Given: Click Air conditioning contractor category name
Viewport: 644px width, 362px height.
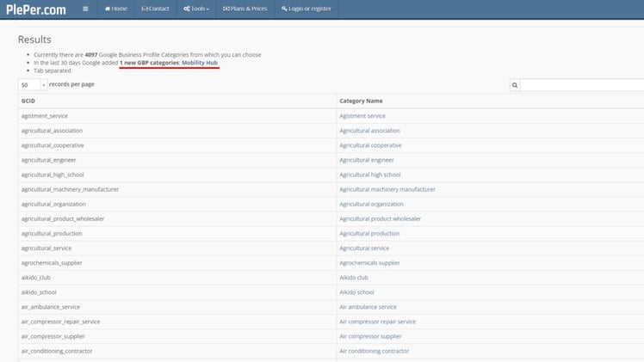Looking at the screenshot, I should tap(375, 352).
